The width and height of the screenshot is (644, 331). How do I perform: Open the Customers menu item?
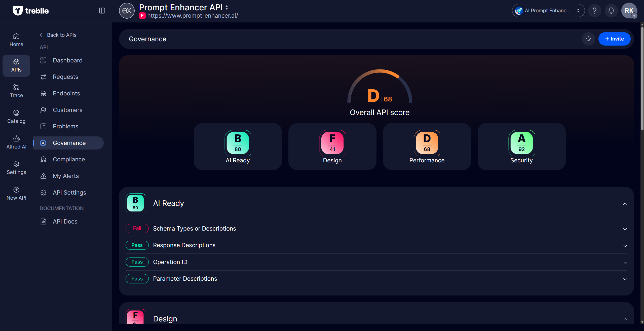(68, 110)
